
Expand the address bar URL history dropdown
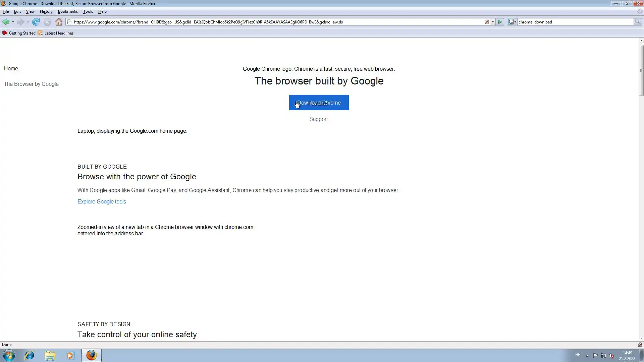pos(493,22)
